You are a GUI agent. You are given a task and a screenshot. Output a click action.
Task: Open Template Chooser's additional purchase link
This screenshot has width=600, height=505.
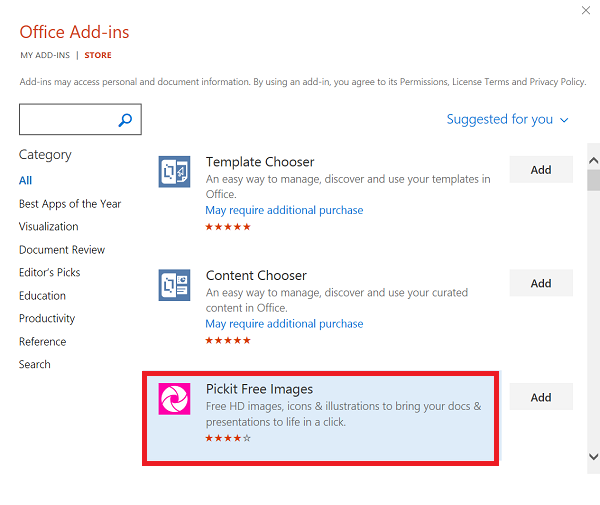point(284,211)
